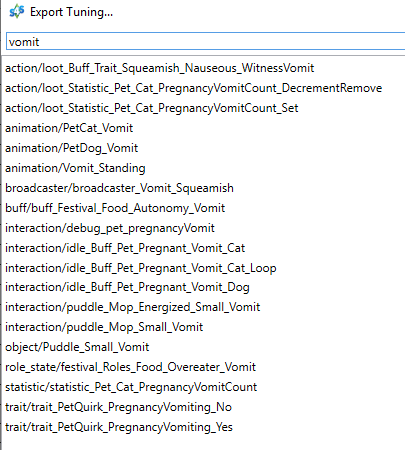Image resolution: width=405 pixels, height=450 pixels.
Task: Select action/loot_Buff_Trait_Squeamish_Nauseous_WitnessVomit
Action: click(x=160, y=68)
